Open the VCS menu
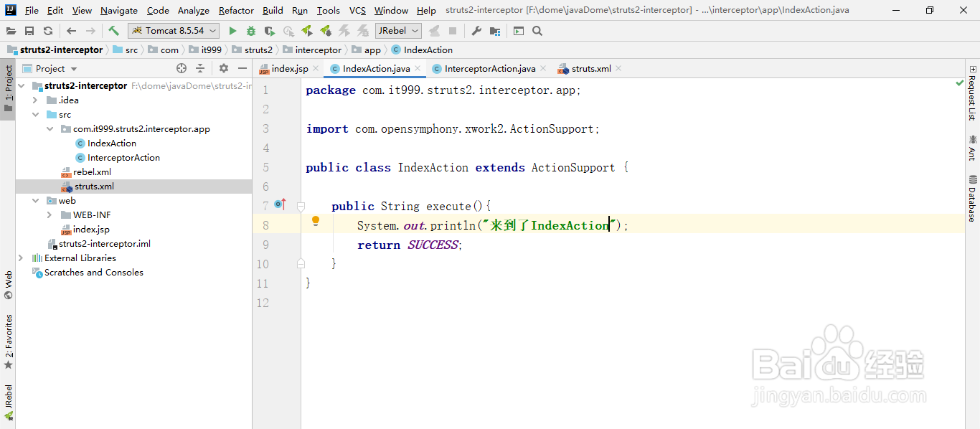Image resolution: width=980 pixels, height=429 pixels. [x=357, y=10]
